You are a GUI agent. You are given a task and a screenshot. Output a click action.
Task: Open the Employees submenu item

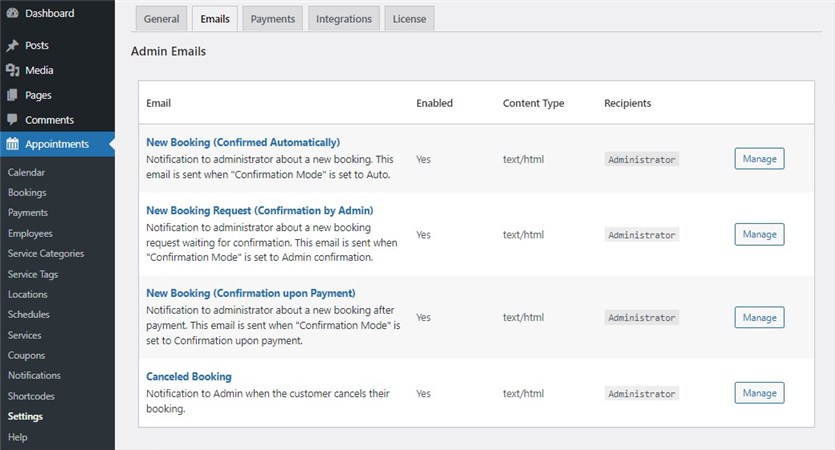coord(30,233)
